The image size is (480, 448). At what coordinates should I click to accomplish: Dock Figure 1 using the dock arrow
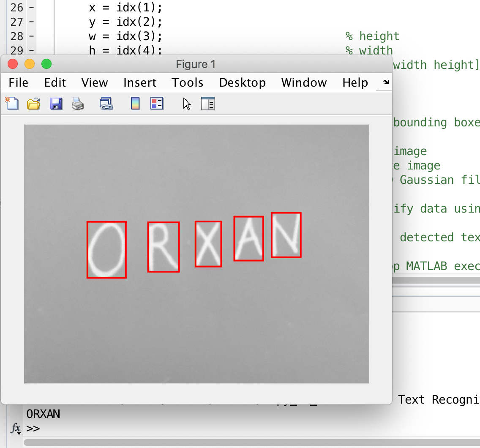click(x=385, y=83)
